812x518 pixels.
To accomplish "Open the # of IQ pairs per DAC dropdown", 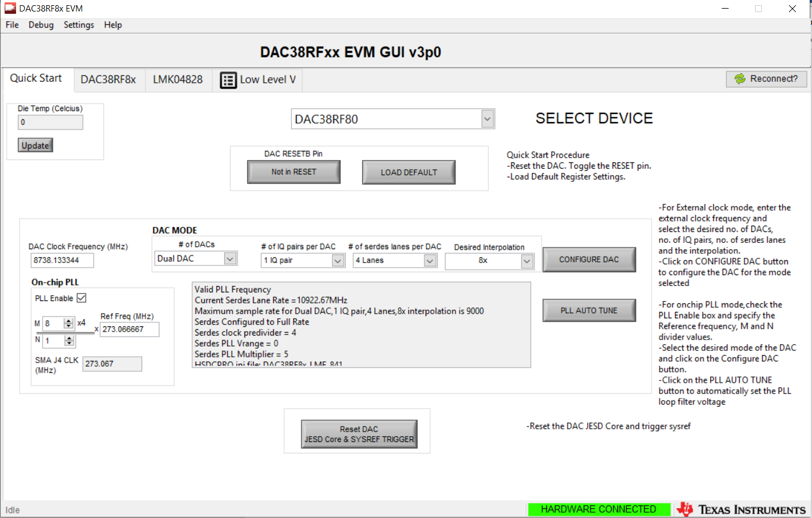I will pyautogui.click(x=338, y=261).
